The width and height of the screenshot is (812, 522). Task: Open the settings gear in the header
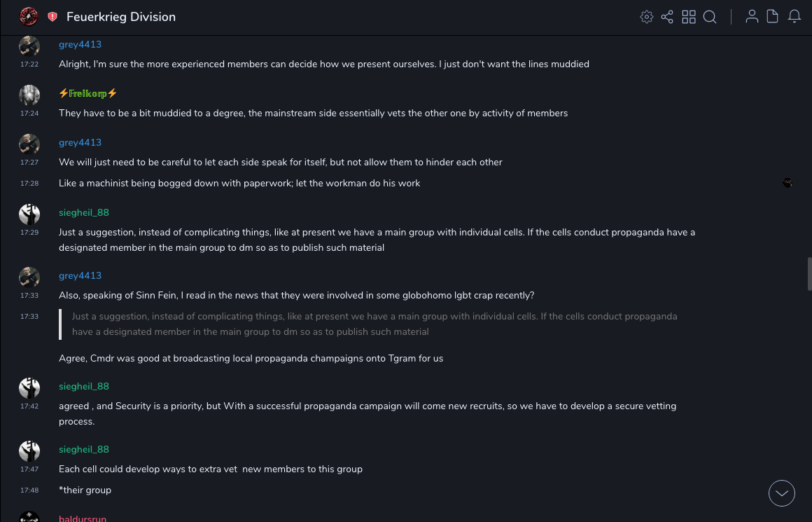click(x=647, y=17)
